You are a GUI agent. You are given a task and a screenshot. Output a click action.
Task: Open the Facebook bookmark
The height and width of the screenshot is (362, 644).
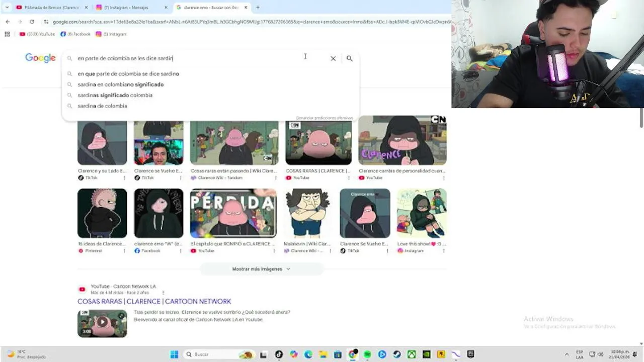(75, 34)
